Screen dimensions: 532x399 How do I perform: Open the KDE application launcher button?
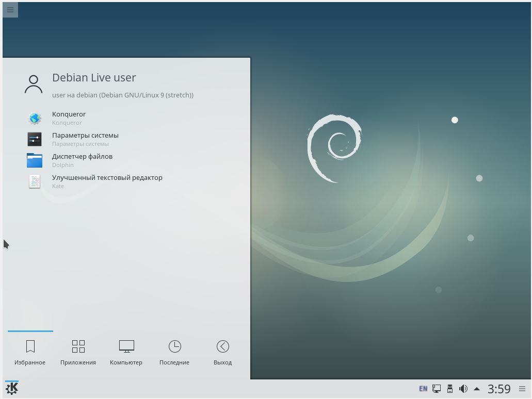click(x=12, y=389)
